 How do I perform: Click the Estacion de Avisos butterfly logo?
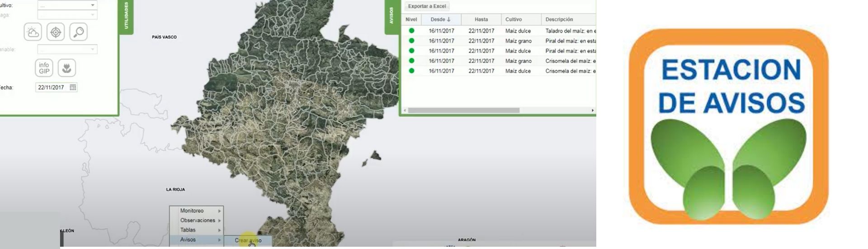coord(728,126)
